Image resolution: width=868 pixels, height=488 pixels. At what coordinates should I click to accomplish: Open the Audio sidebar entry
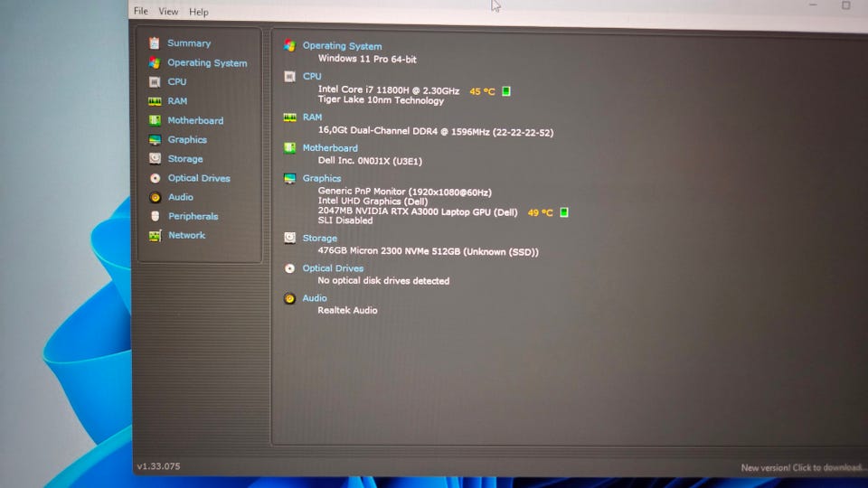(181, 197)
